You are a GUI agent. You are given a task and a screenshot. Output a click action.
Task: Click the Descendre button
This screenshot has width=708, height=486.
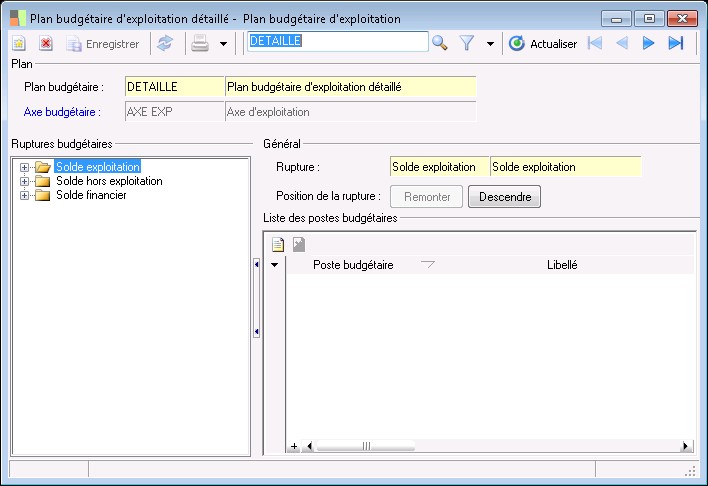click(504, 196)
